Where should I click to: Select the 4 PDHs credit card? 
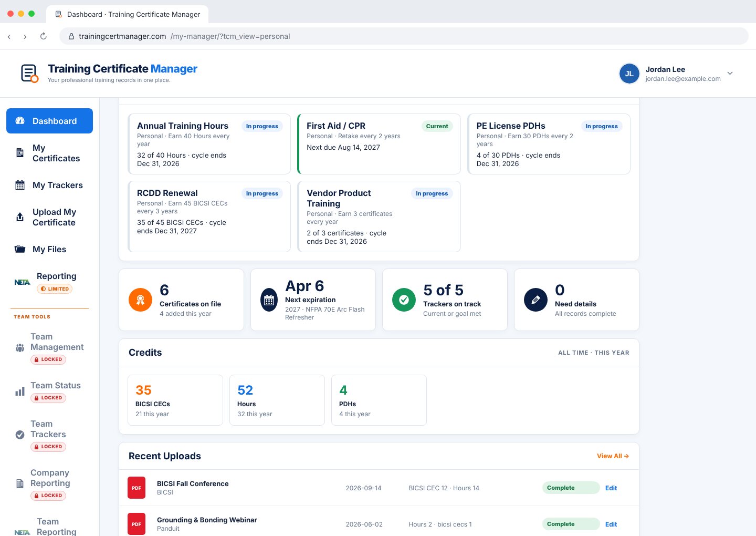click(x=379, y=400)
